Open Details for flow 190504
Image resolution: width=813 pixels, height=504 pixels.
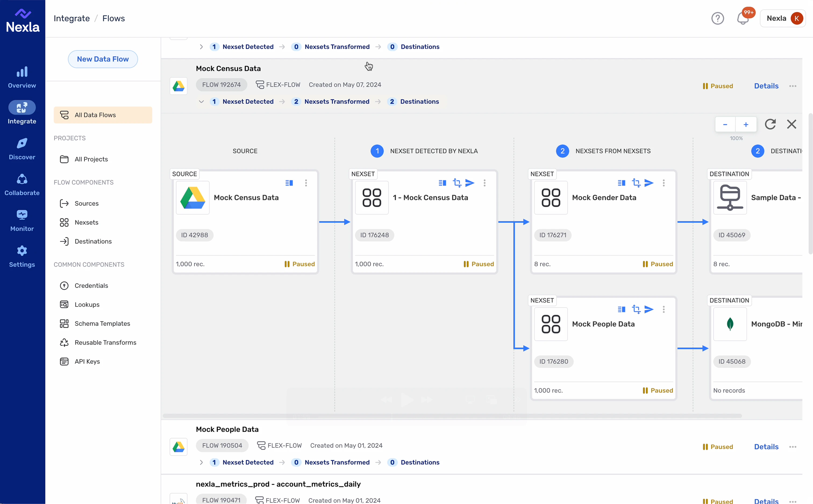pyautogui.click(x=766, y=447)
